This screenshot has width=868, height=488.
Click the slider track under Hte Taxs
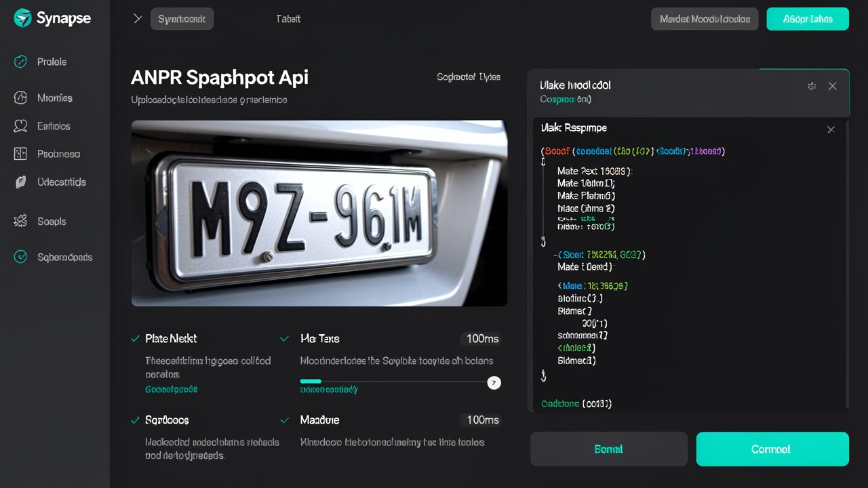point(393,382)
